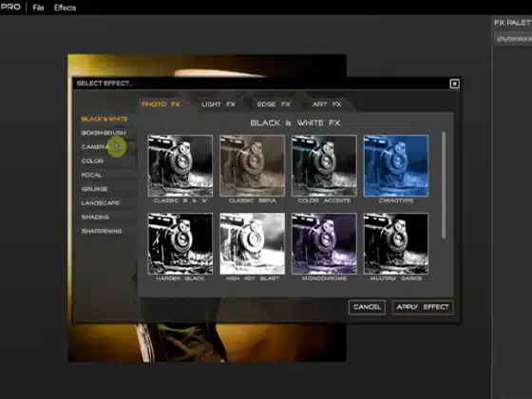Choose the High Key Blast effect thumbnail
532x399 pixels.
click(x=253, y=243)
